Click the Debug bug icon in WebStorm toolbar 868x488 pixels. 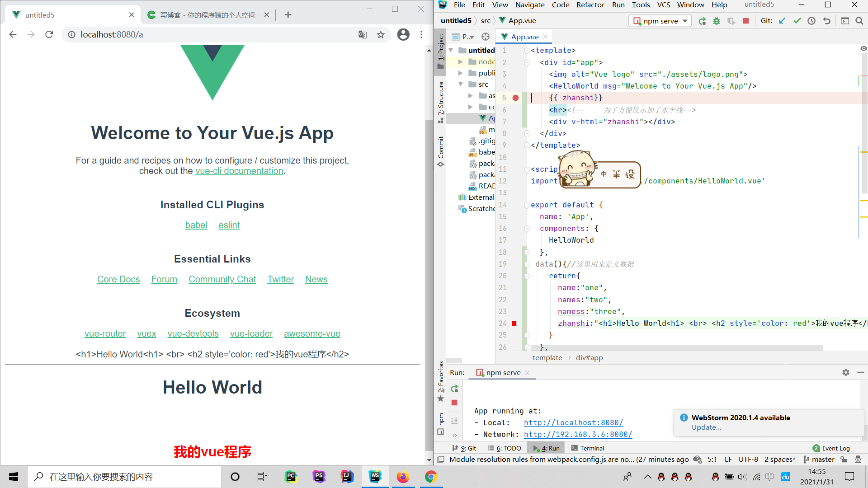[717, 21]
